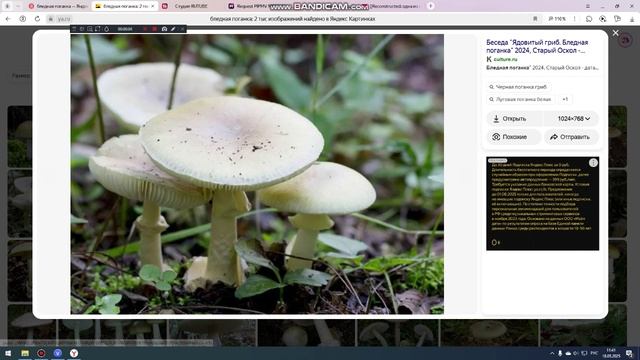This screenshot has height=360, width=640.
Task: Open Yandex Browser icon in taskbar
Action: pyautogui.click(x=74, y=353)
